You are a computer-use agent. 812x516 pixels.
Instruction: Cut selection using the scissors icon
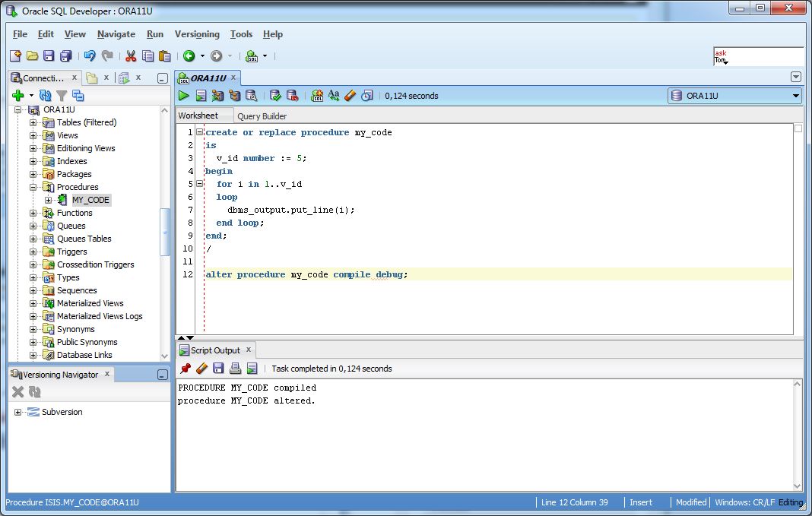tap(131, 56)
